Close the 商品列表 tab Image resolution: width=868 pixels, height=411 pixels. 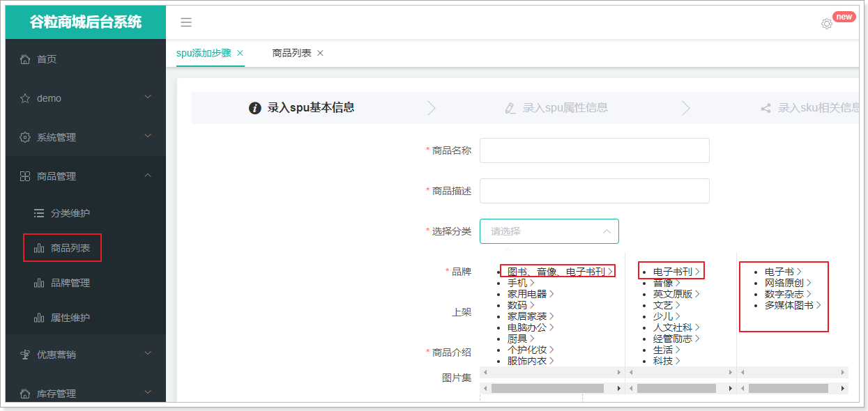pyautogui.click(x=321, y=53)
